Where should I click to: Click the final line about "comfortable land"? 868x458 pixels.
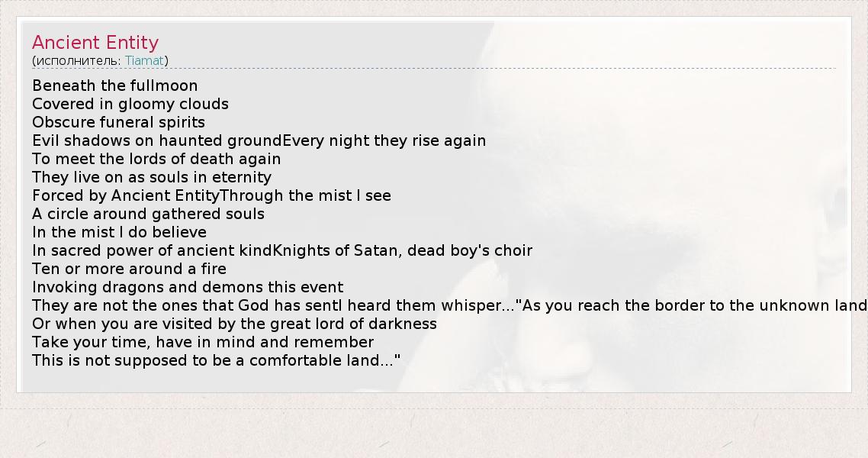click(x=216, y=360)
